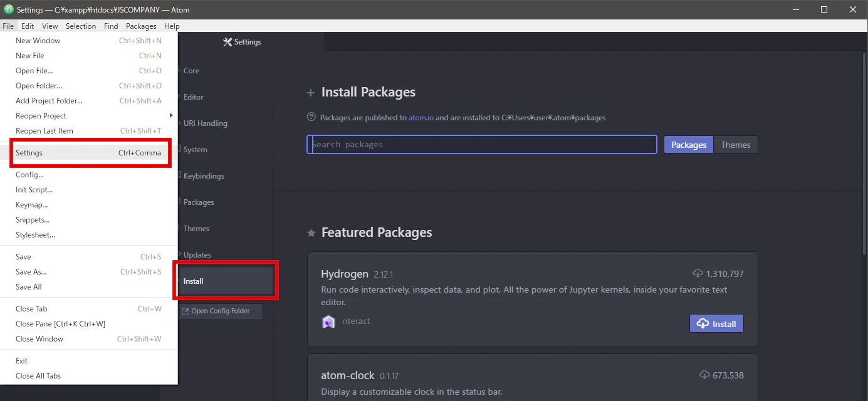Open the View menu
This screenshot has width=868, height=401.
[x=50, y=26]
